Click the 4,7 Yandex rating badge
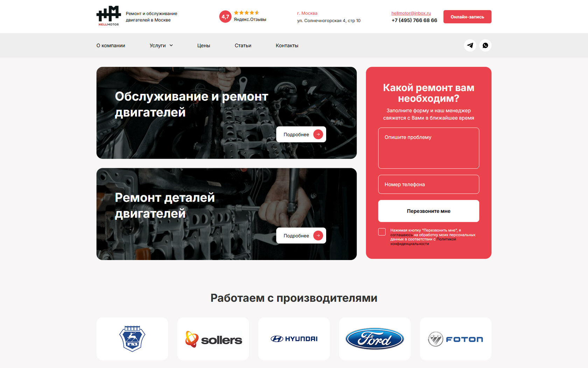 [225, 16]
